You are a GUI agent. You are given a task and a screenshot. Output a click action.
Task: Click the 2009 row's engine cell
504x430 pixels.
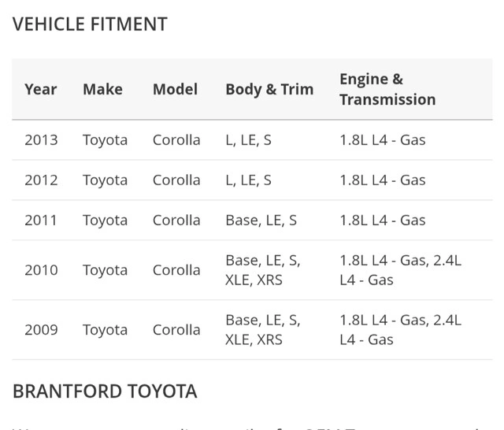(400, 330)
